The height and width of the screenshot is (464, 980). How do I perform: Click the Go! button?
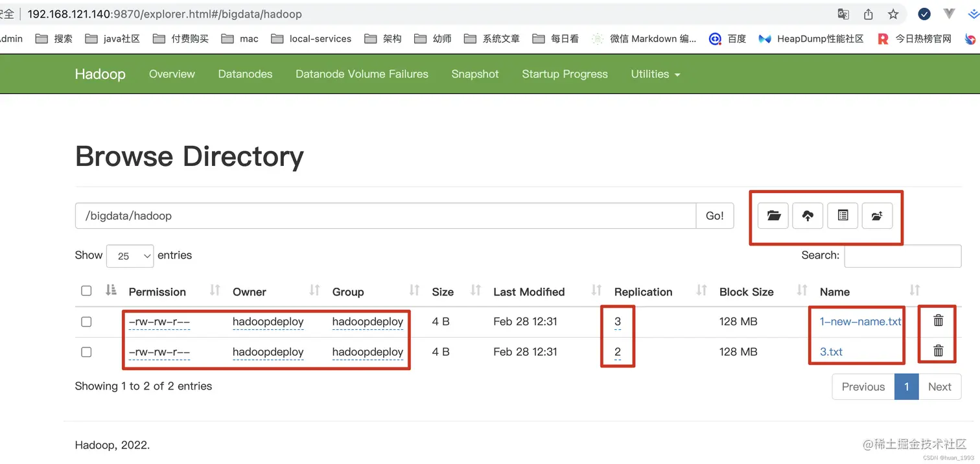coord(714,216)
